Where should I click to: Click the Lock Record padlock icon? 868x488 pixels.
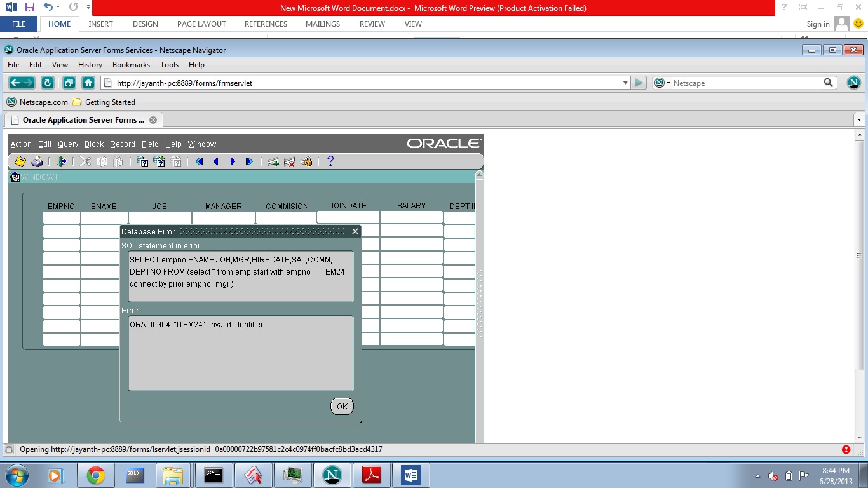[306, 161]
